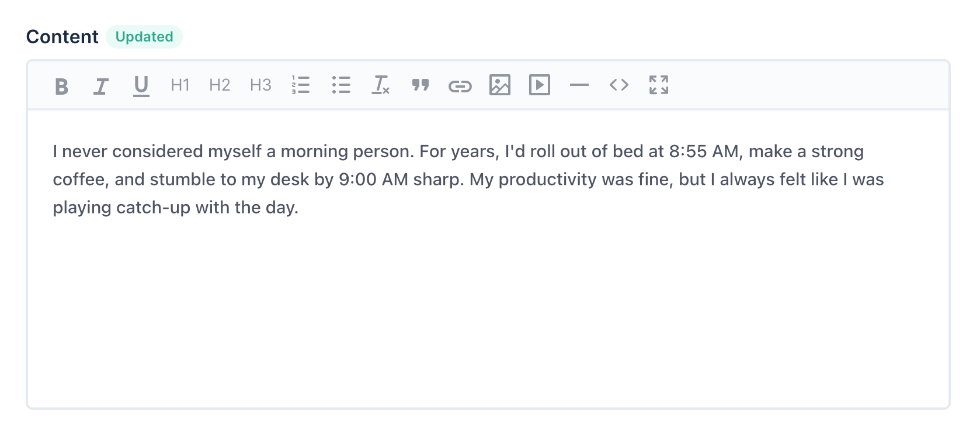Underline the selected text

pyautogui.click(x=140, y=85)
